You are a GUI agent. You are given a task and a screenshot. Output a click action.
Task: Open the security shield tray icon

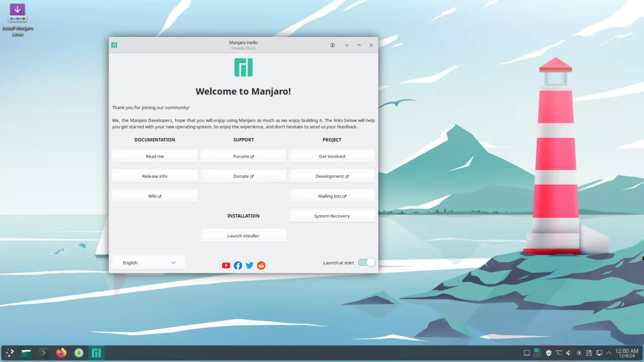click(x=548, y=353)
